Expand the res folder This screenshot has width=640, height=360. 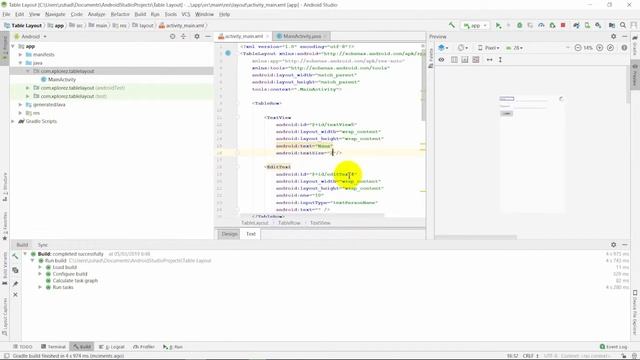click(x=20, y=113)
